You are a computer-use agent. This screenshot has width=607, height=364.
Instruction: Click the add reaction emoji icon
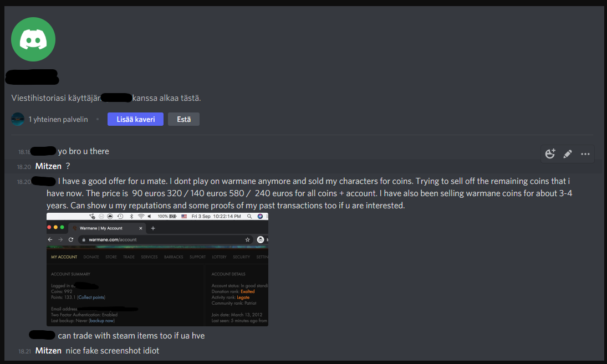(x=550, y=154)
